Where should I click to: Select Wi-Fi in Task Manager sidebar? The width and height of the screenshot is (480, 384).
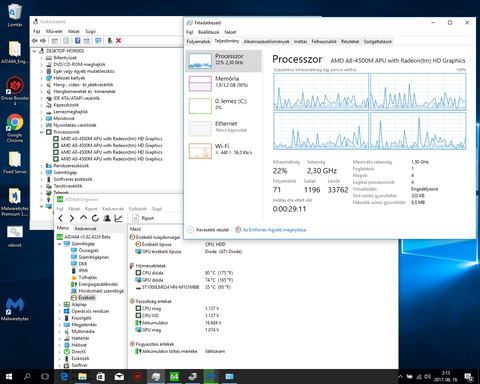point(223,150)
